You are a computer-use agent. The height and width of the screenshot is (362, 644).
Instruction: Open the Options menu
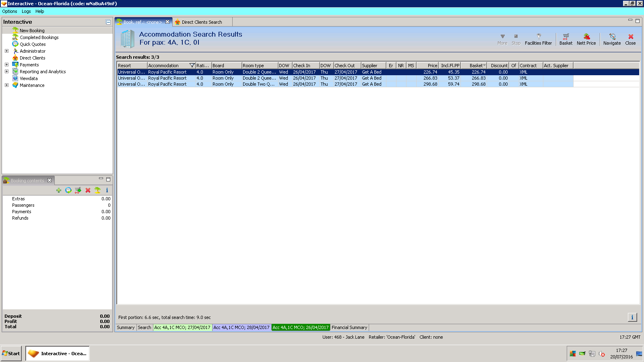(10, 11)
